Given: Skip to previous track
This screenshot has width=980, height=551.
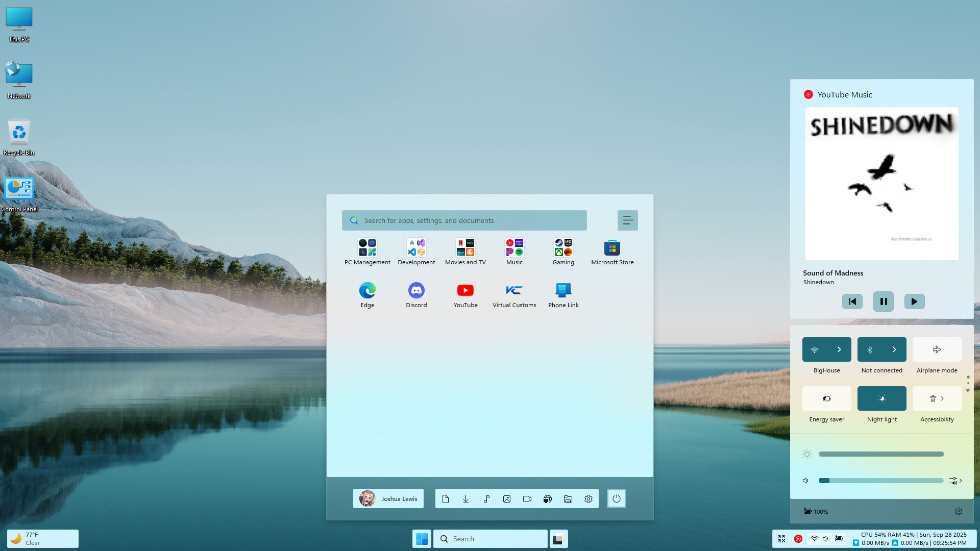Looking at the screenshot, I should click(852, 302).
